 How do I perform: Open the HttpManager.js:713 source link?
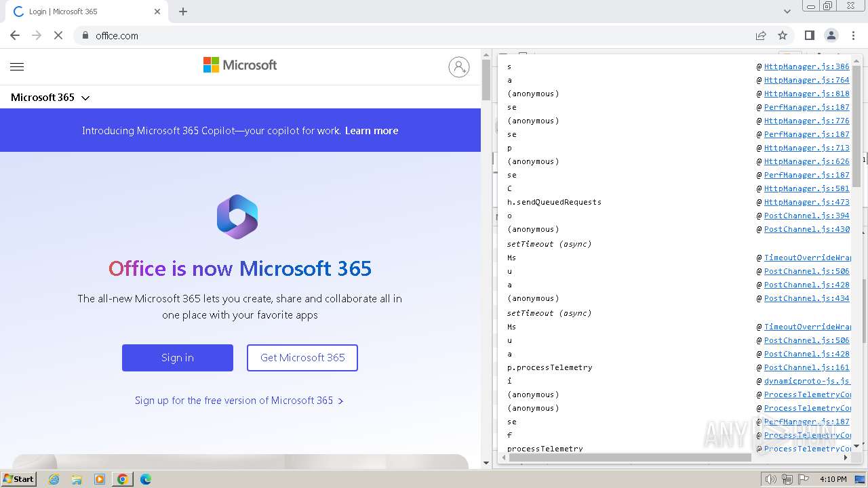coord(806,148)
